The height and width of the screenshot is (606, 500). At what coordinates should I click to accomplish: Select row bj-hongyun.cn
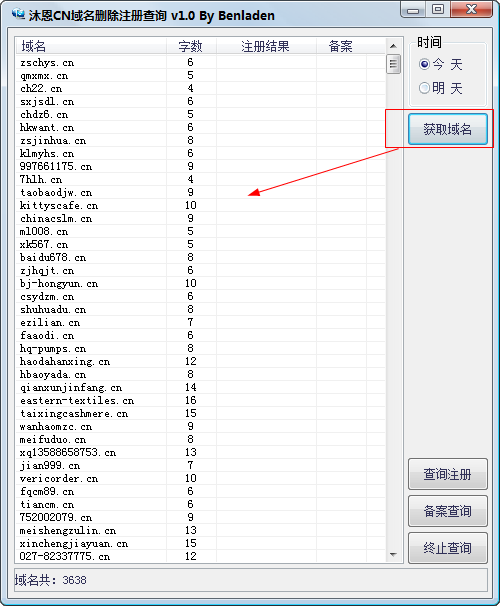201,283
